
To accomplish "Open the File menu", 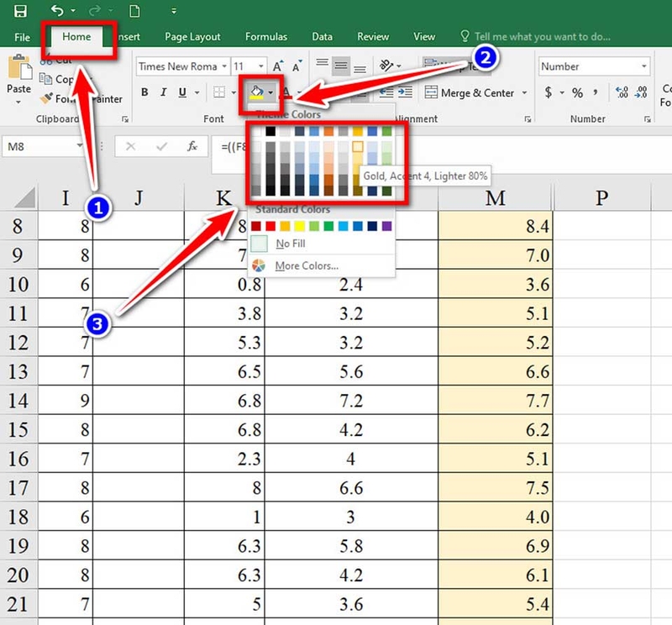I will pos(21,36).
